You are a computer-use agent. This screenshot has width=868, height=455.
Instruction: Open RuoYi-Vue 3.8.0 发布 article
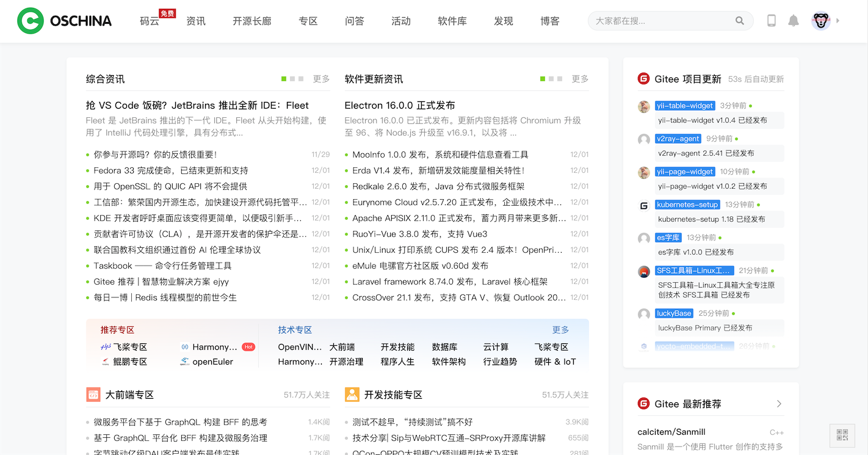pyautogui.click(x=420, y=234)
